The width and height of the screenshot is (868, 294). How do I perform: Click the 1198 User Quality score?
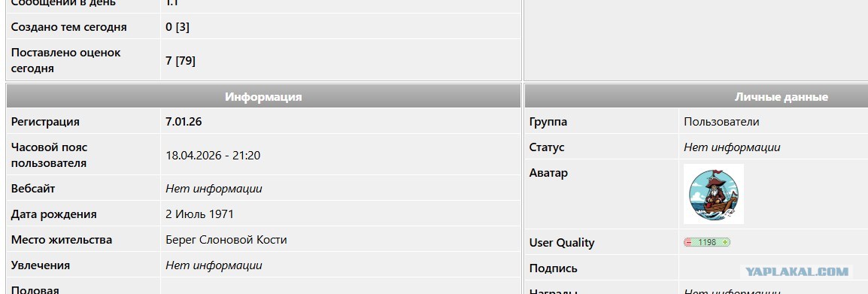[x=707, y=242]
